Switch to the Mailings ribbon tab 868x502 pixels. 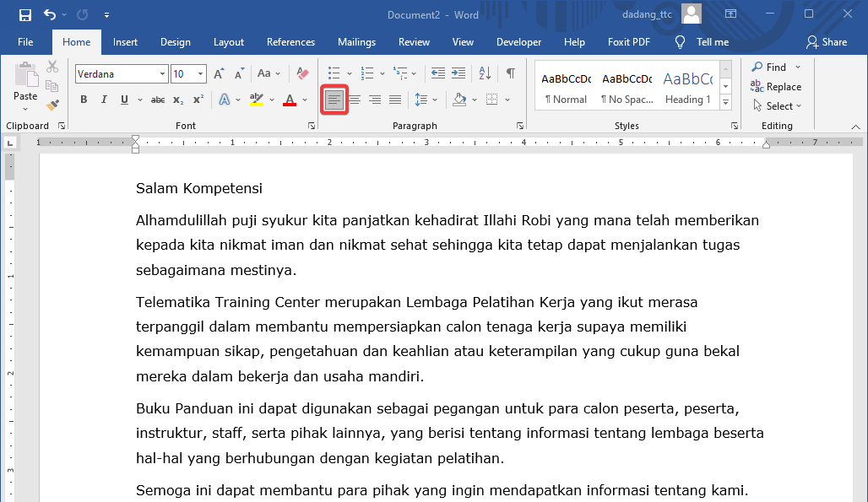click(356, 41)
